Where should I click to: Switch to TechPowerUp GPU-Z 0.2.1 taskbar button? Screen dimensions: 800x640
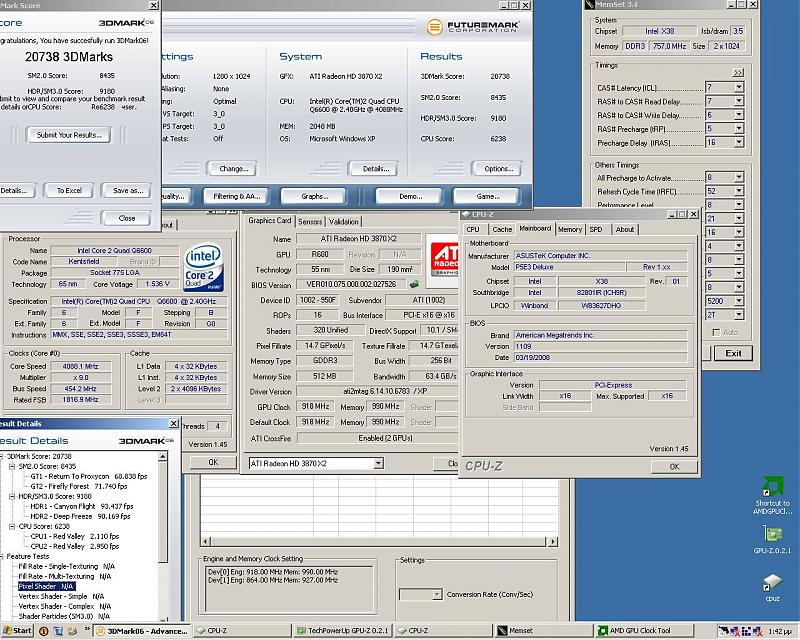click(343, 631)
